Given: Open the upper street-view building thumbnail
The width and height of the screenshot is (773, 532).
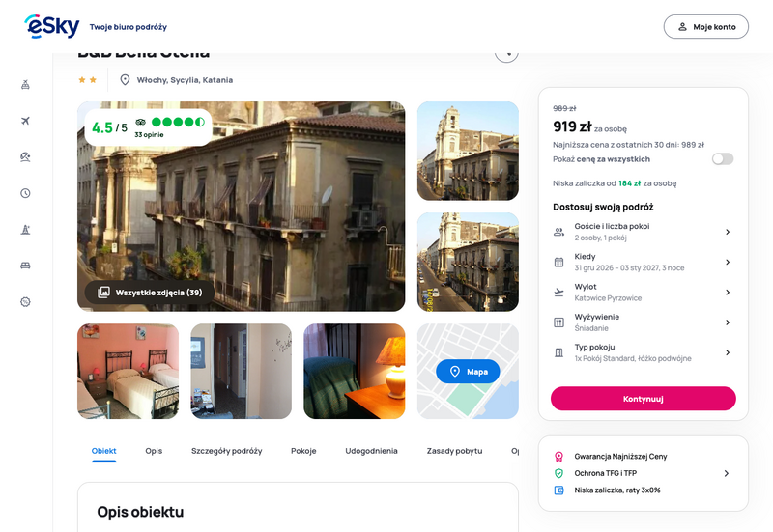Looking at the screenshot, I should point(468,151).
